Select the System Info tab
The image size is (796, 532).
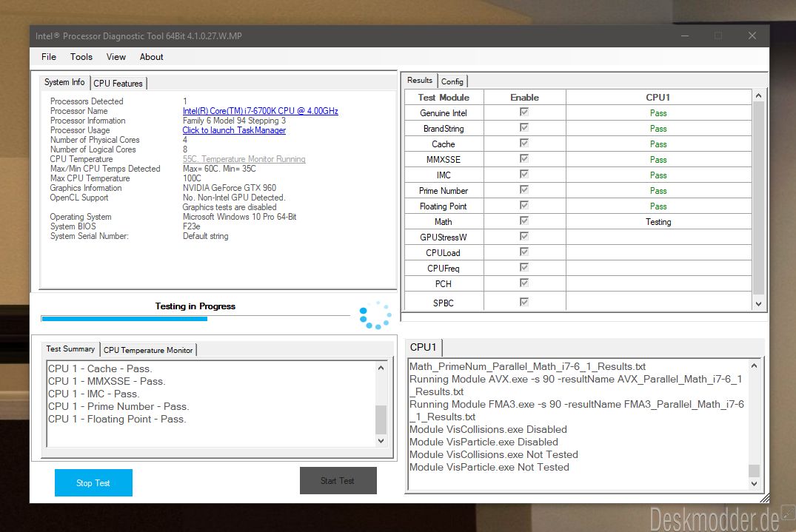(64, 82)
